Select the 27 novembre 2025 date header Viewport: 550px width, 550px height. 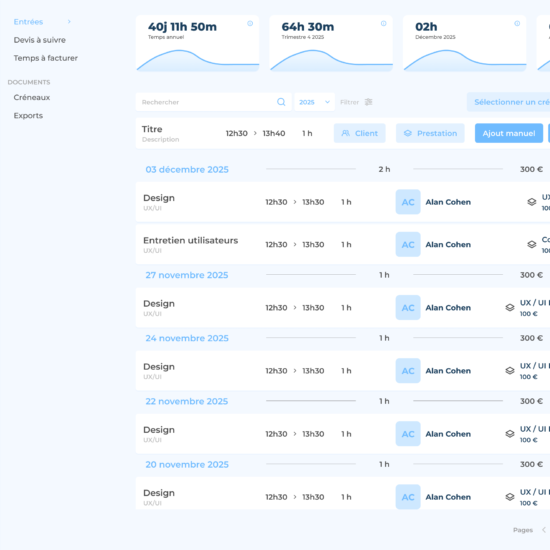[x=187, y=275]
